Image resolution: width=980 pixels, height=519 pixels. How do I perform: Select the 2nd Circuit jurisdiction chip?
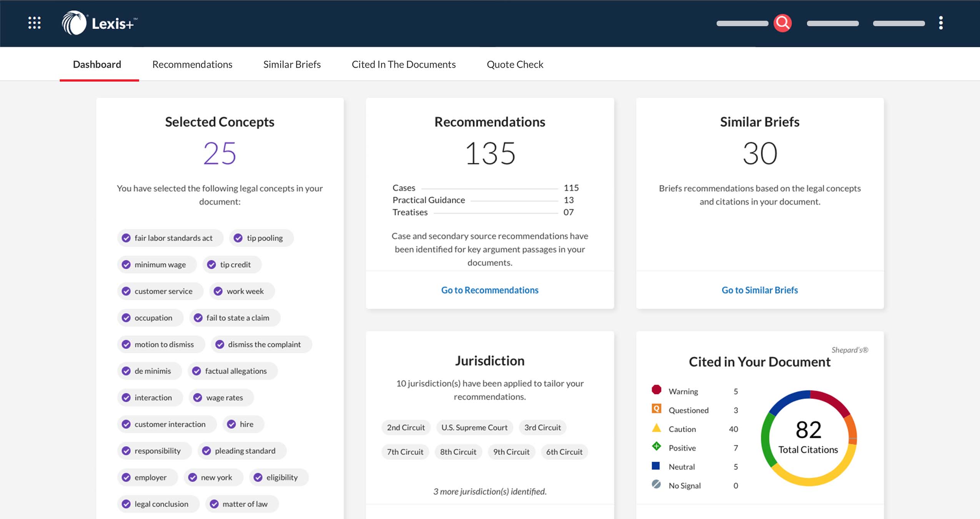point(406,428)
